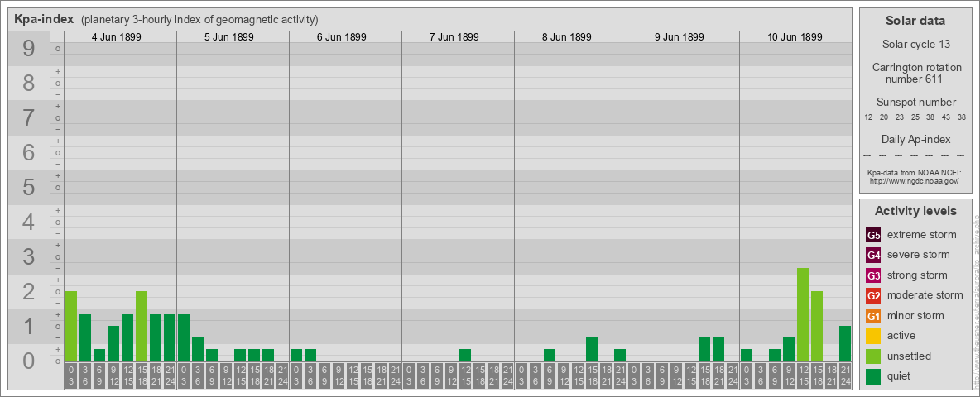Click the '0 3' time slot label under 4 Jun
Image resolution: width=980 pixels, height=397 pixels.
tap(71, 377)
